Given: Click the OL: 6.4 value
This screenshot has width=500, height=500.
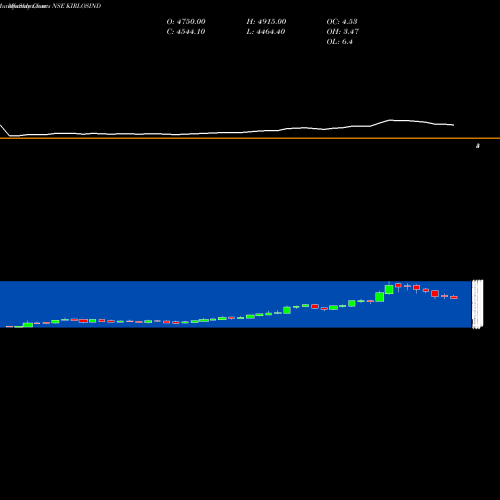Looking at the screenshot, I should point(340,42).
